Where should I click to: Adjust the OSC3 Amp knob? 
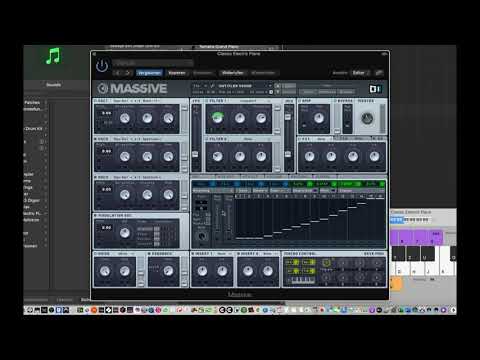168,195
